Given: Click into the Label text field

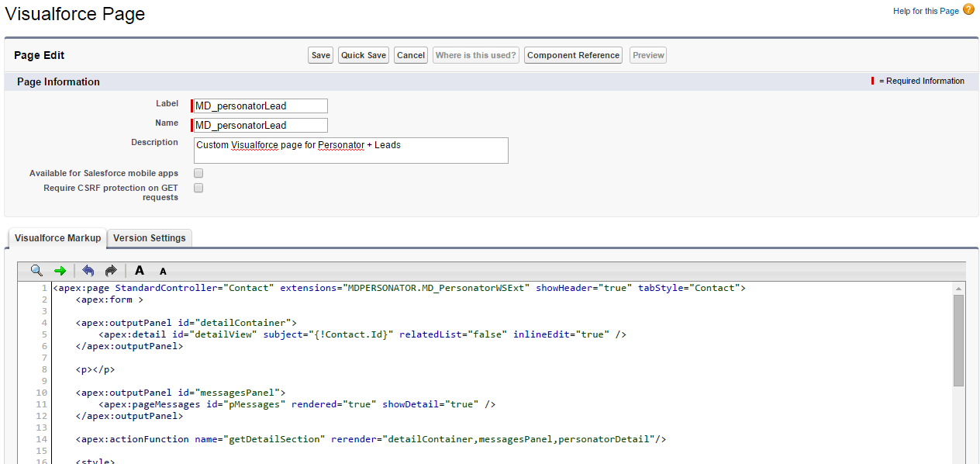Looking at the screenshot, I should pyautogui.click(x=260, y=106).
